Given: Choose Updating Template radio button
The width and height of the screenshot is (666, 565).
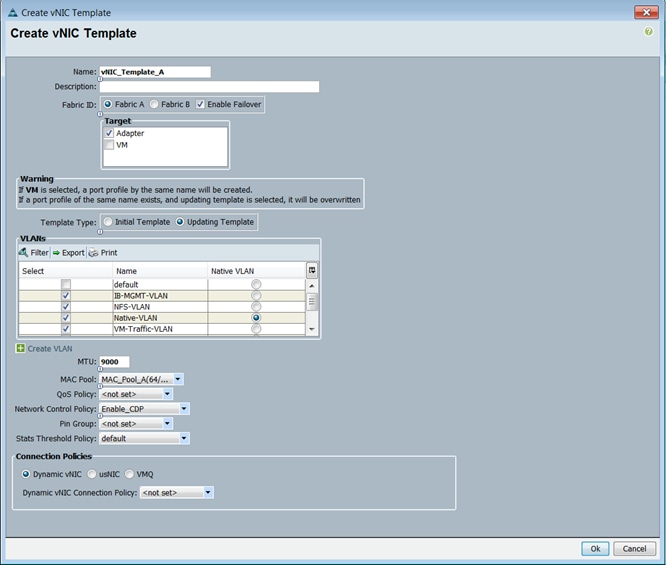Looking at the screenshot, I should [180, 222].
